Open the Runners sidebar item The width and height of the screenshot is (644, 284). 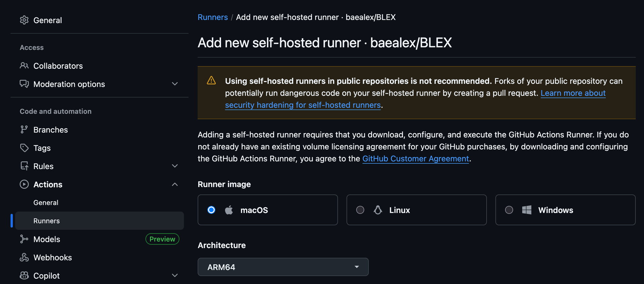(x=47, y=221)
